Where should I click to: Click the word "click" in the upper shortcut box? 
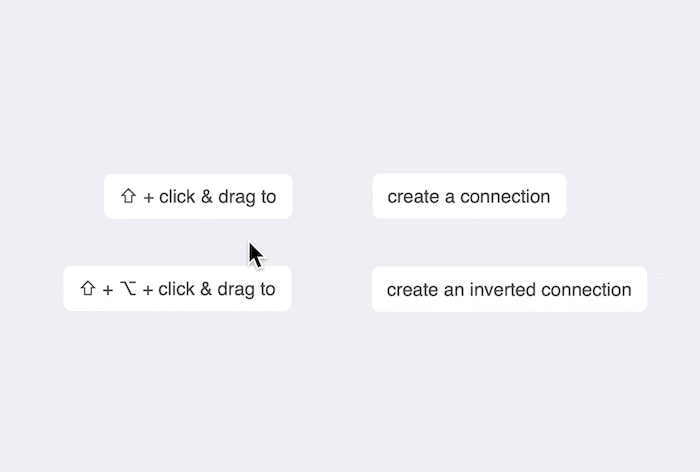(x=177, y=197)
